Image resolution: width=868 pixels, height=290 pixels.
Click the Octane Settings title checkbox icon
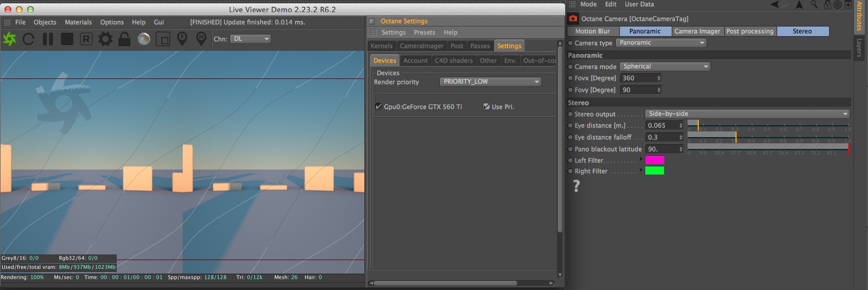click(372, 21)
